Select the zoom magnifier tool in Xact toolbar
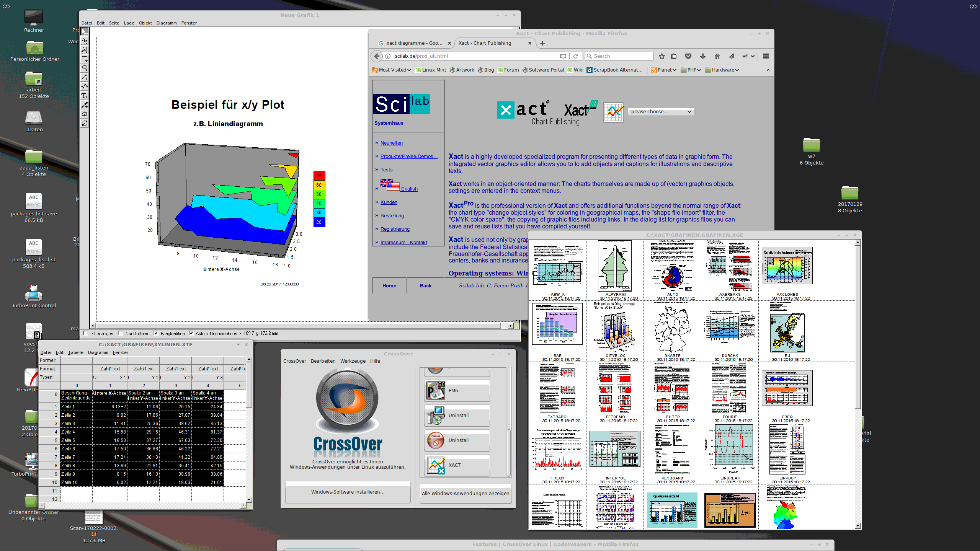 pos(85,50)
